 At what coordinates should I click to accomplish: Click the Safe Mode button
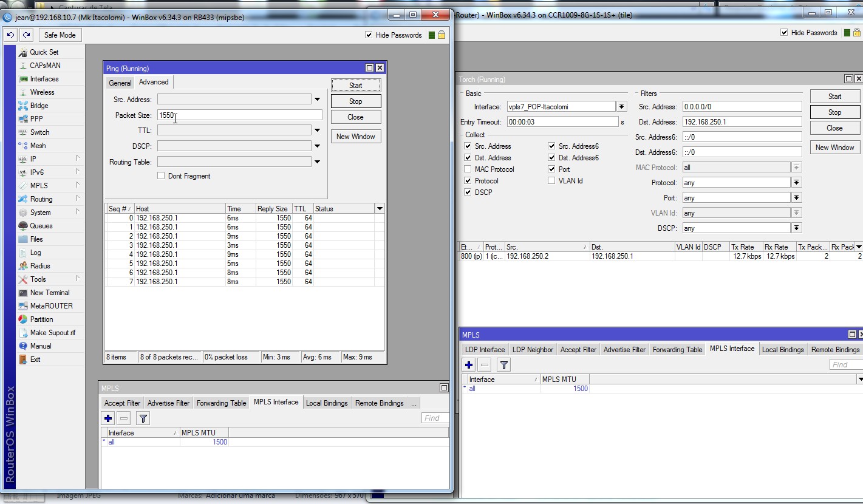click(x=60, y=35)
